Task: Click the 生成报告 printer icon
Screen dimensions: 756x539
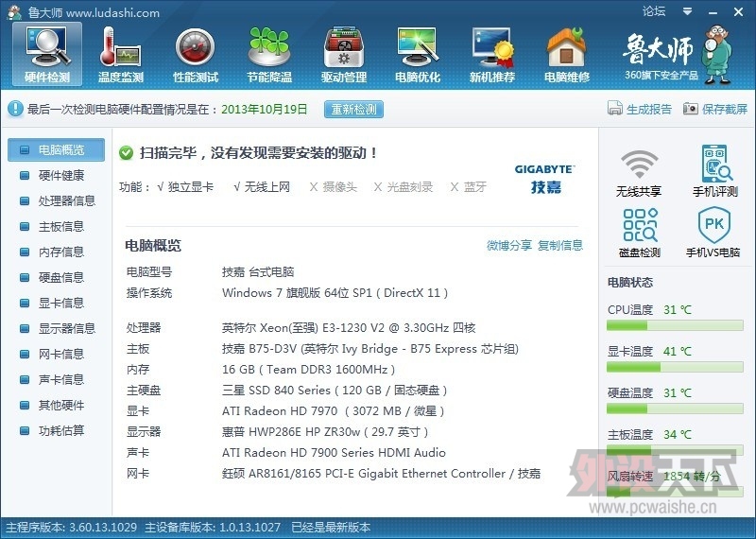Action: 615,108
